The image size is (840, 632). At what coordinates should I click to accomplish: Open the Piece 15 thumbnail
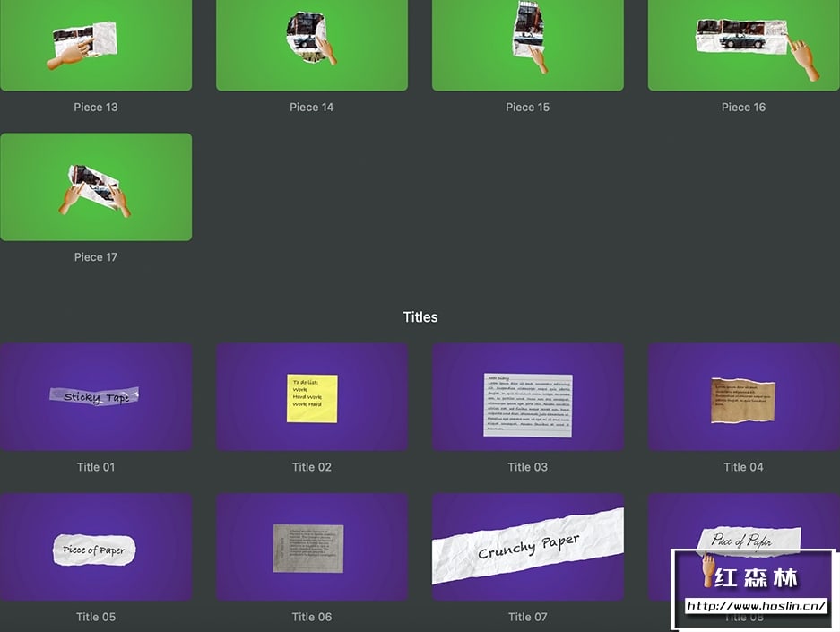(528, 45)
